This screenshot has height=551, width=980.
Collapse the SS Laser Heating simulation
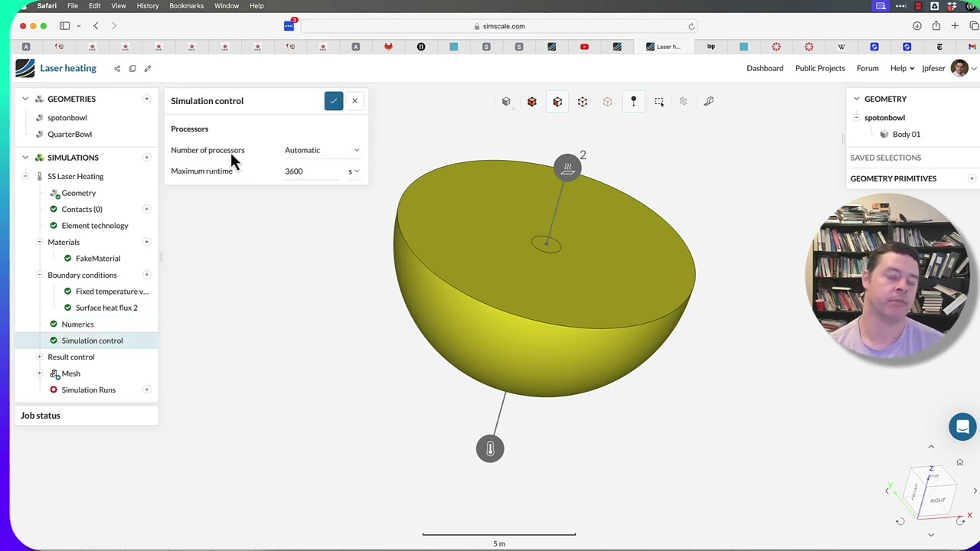click(25, 176)
